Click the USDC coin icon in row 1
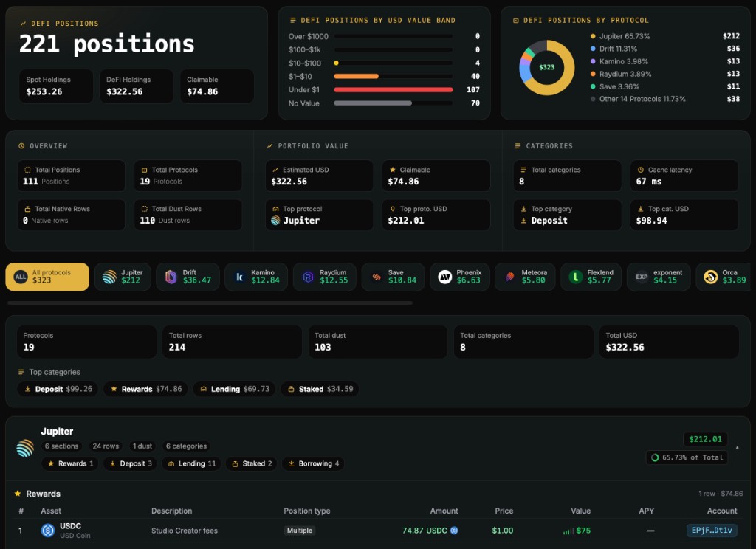 pos(48,531)
